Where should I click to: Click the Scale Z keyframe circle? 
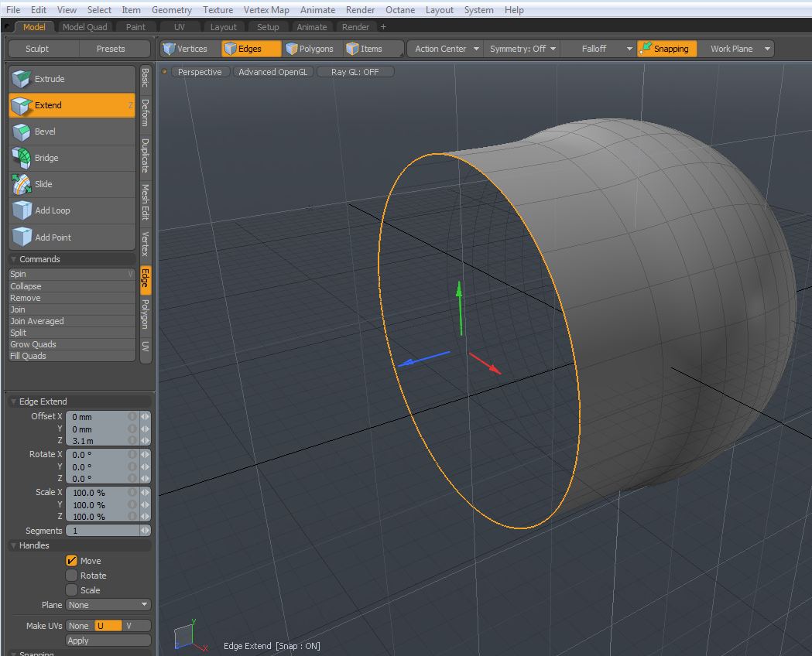click(x=132, y=516)
